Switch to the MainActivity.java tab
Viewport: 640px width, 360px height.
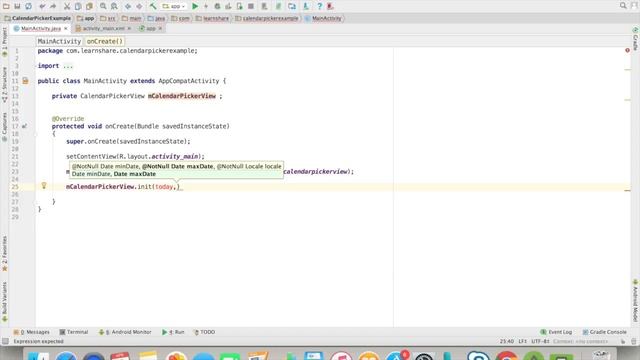(41, 29)
